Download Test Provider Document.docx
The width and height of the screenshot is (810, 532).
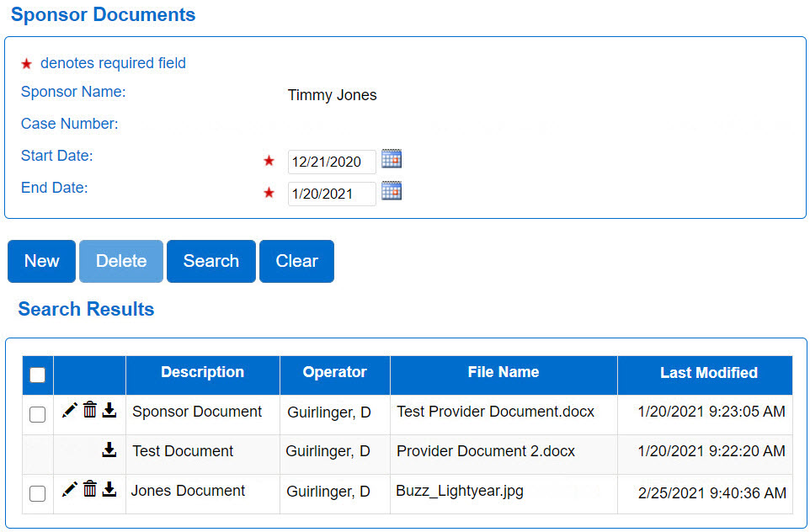pyautogui.click(x=109, y=410)
